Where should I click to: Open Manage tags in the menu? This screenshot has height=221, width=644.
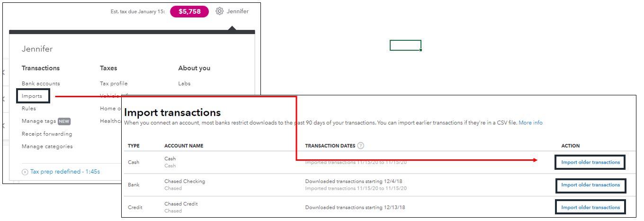click(x=39, y=121)
